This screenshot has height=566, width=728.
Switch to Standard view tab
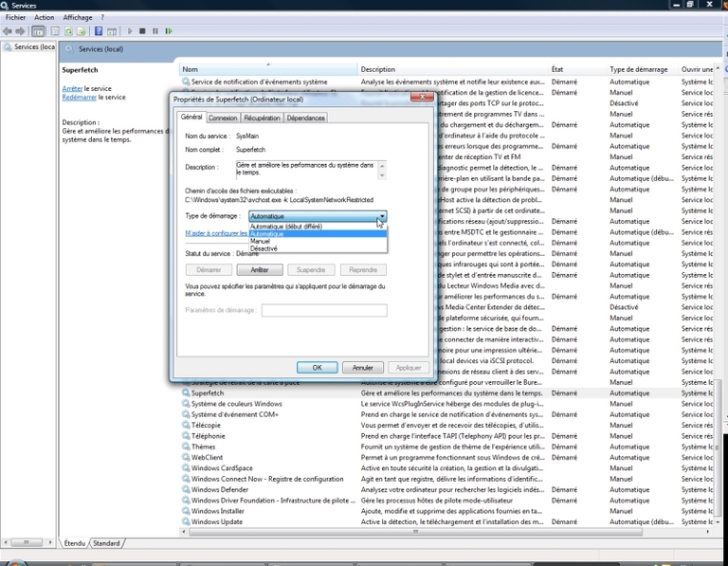[106, 543]
